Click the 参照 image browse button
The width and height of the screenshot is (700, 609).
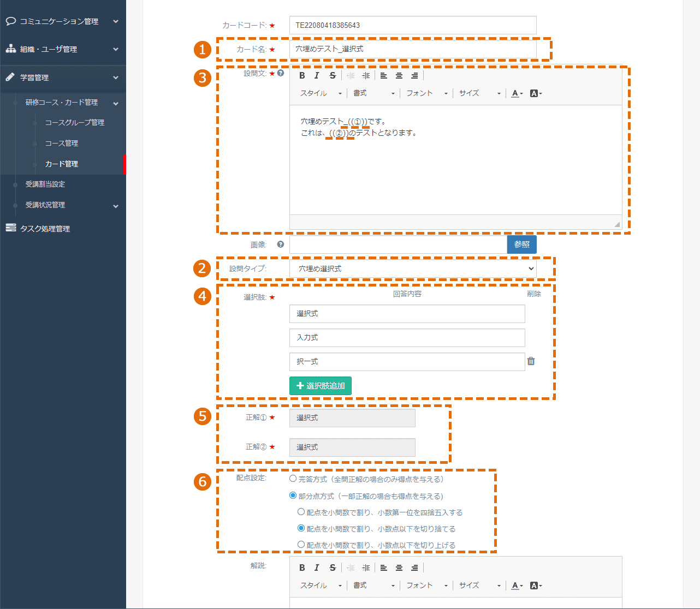(521, 244)
